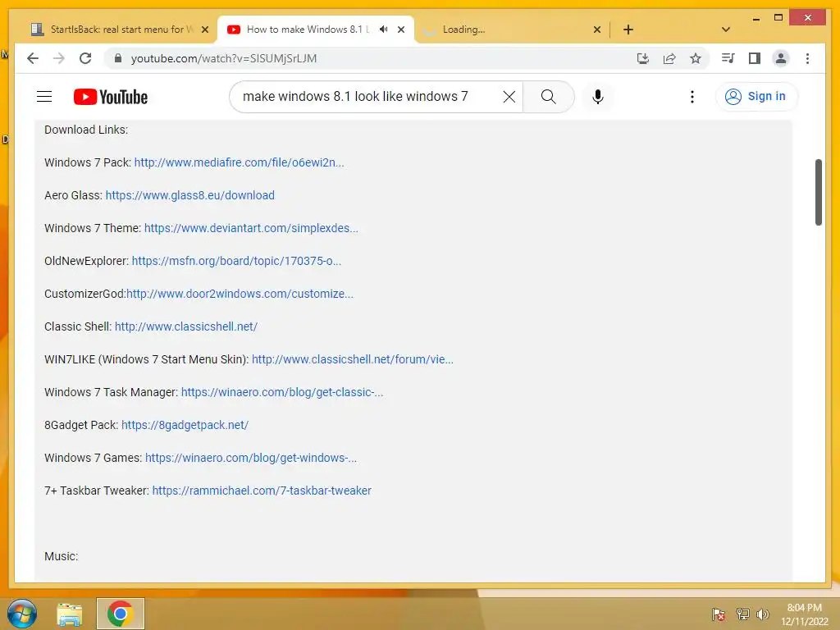
Task: Close the StartIsBack tab
Action: point(204,30)
